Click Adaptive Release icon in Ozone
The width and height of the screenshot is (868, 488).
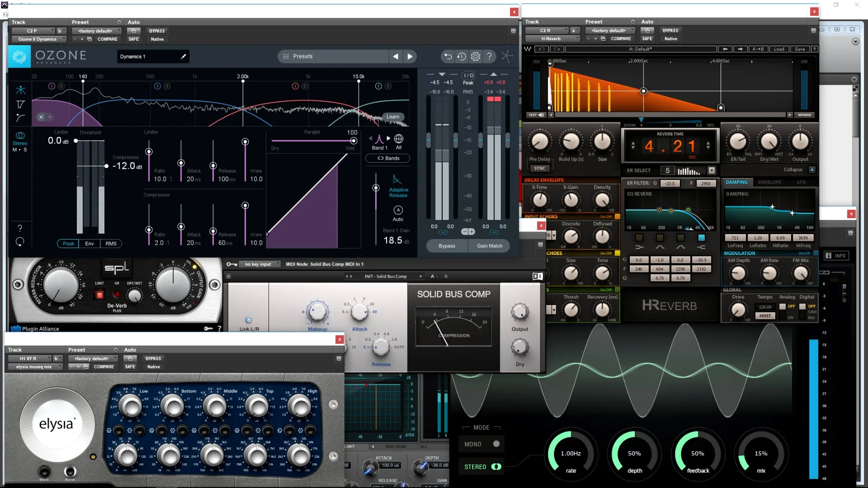398,180
